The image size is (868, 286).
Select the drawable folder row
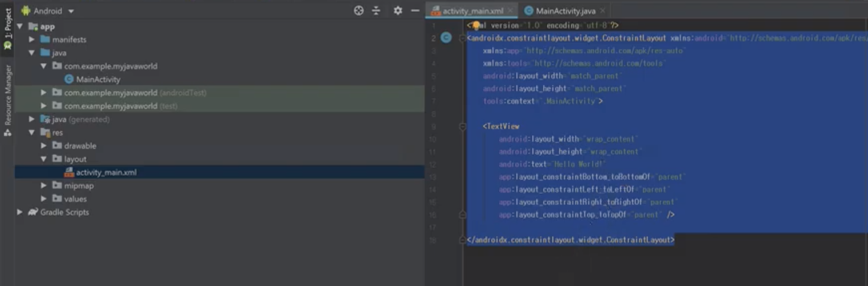(219, 146)
